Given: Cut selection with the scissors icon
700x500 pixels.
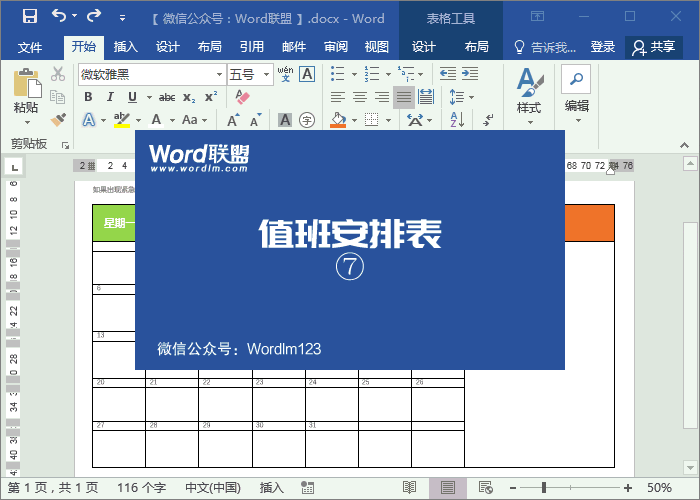Looking at the screenshot, I should [58, 74].
